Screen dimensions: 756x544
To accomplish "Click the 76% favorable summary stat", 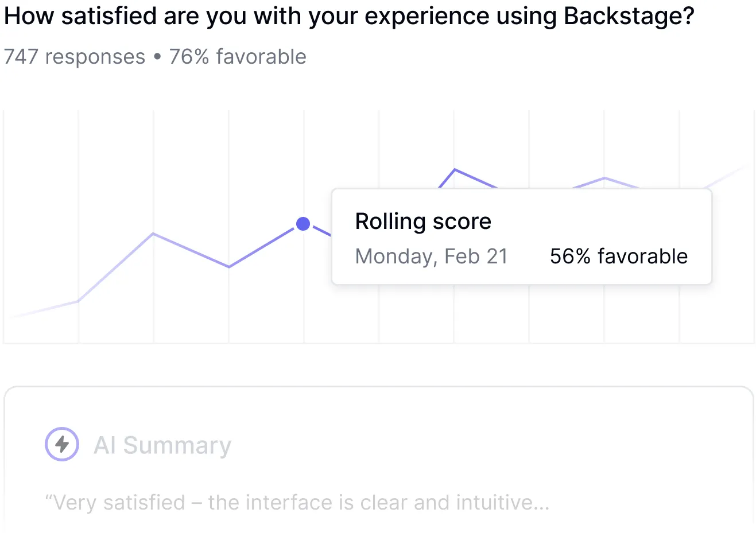I will point(238,57).
